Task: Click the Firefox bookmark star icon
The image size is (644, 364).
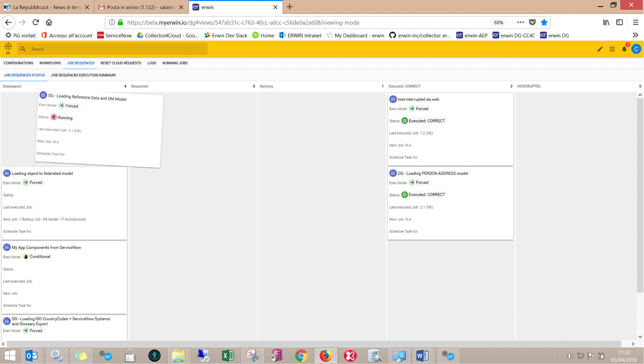Action: pyautogui.click(x=544, y=23)
